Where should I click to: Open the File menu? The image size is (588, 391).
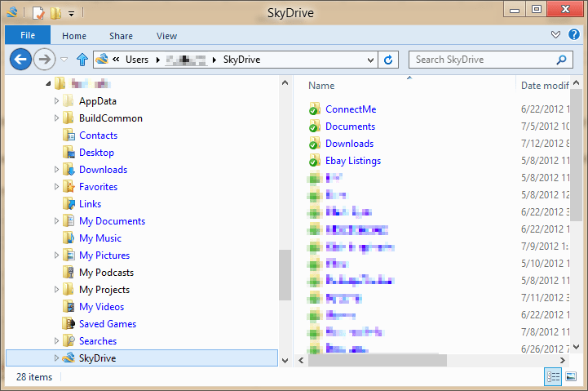point(28,35)
